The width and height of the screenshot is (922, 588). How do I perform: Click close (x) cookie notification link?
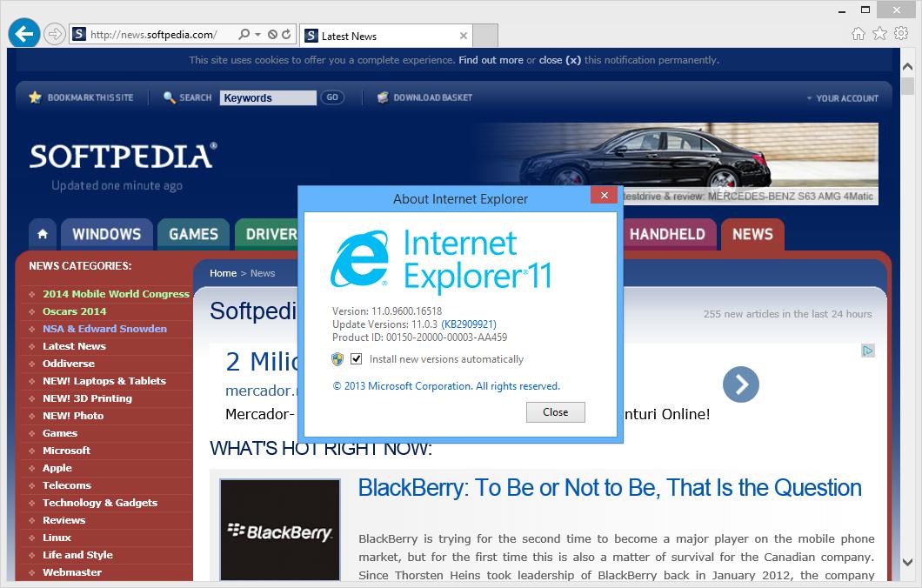pyautogui.click(x=560, y=60)
